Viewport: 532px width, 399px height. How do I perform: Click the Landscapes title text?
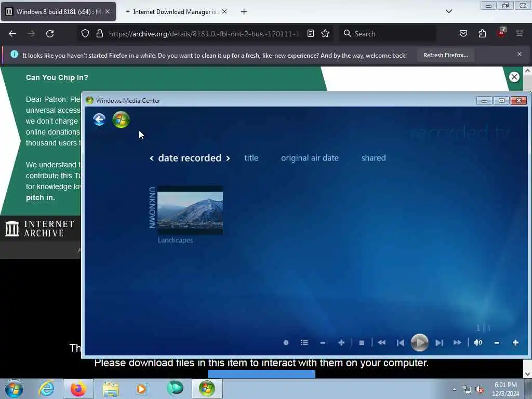pos(176,240)
